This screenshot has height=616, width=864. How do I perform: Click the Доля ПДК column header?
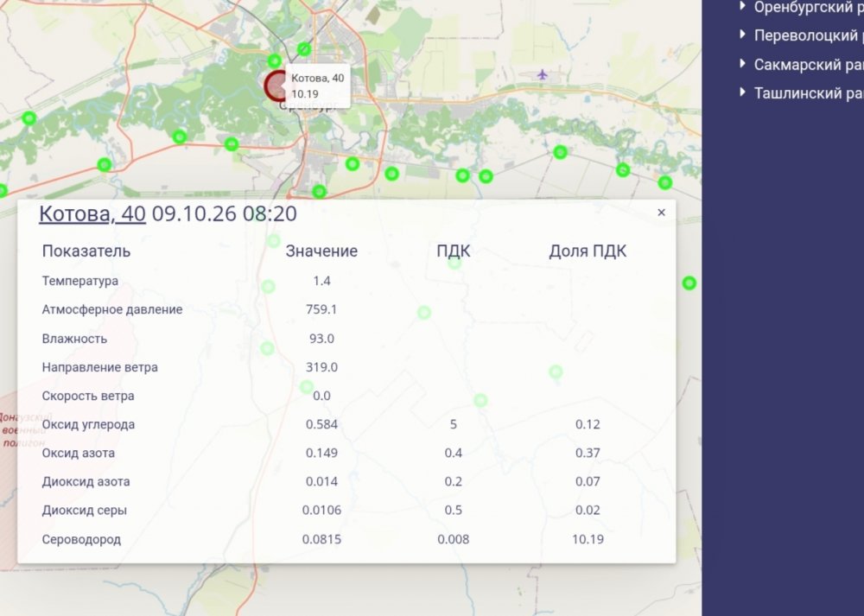[x=588, y=251]
